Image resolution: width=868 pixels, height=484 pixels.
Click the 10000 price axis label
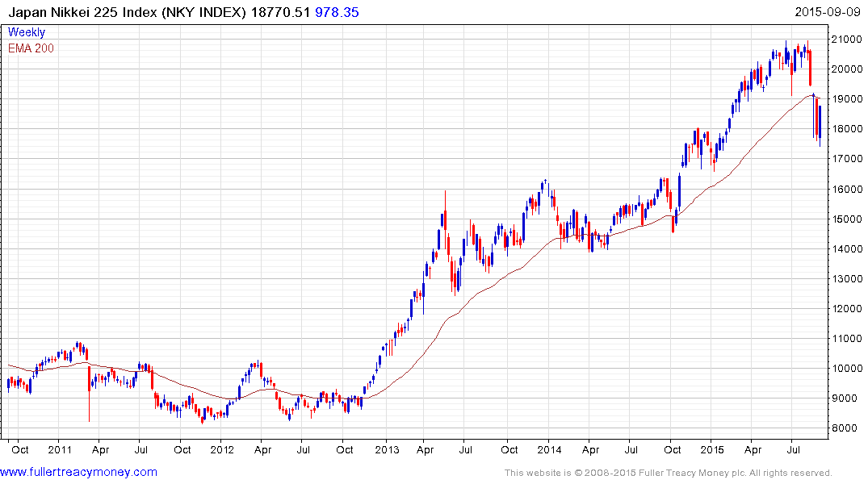[846, 369]
